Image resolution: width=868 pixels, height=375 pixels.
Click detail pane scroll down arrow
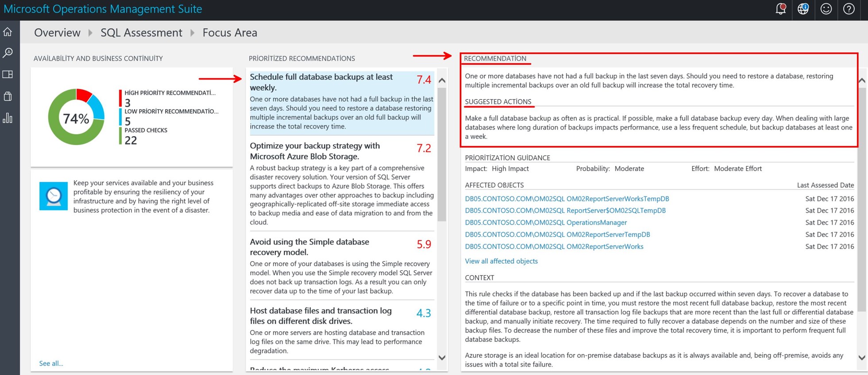pyautogui.click(x=862, y=358)
